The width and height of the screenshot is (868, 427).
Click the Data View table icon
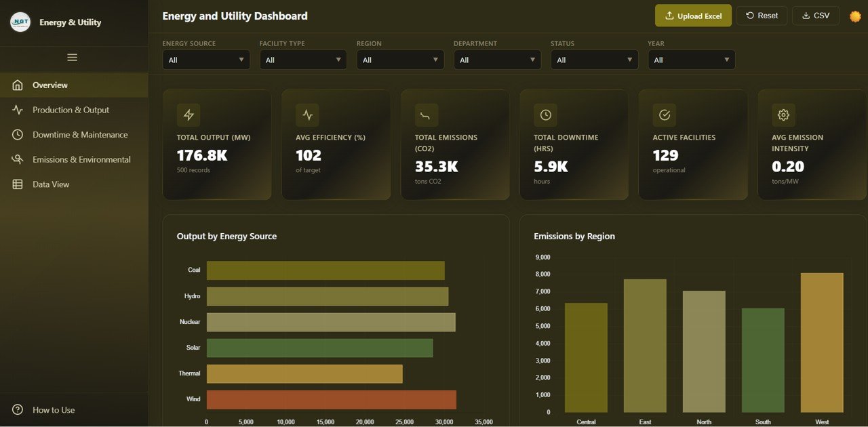[x=18, y=184]
